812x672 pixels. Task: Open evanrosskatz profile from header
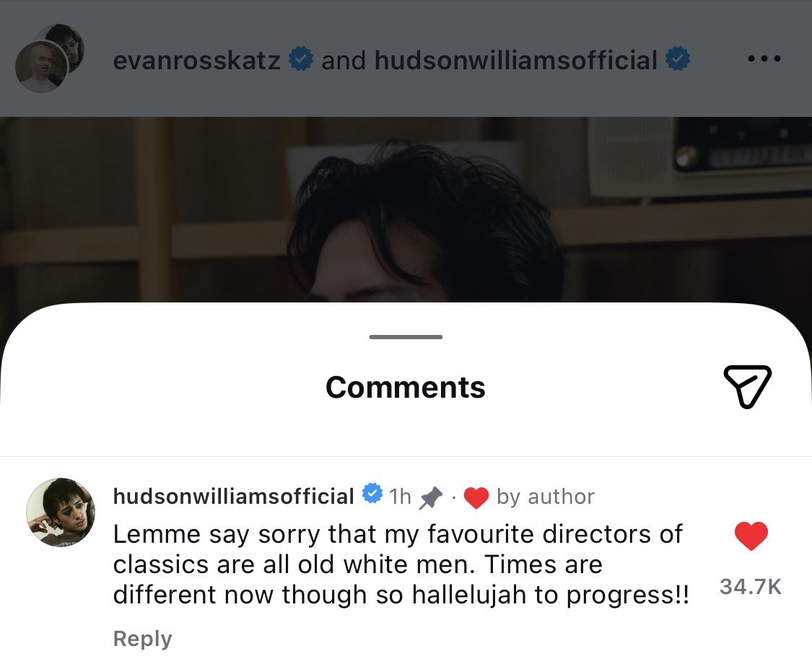point(197,60)
